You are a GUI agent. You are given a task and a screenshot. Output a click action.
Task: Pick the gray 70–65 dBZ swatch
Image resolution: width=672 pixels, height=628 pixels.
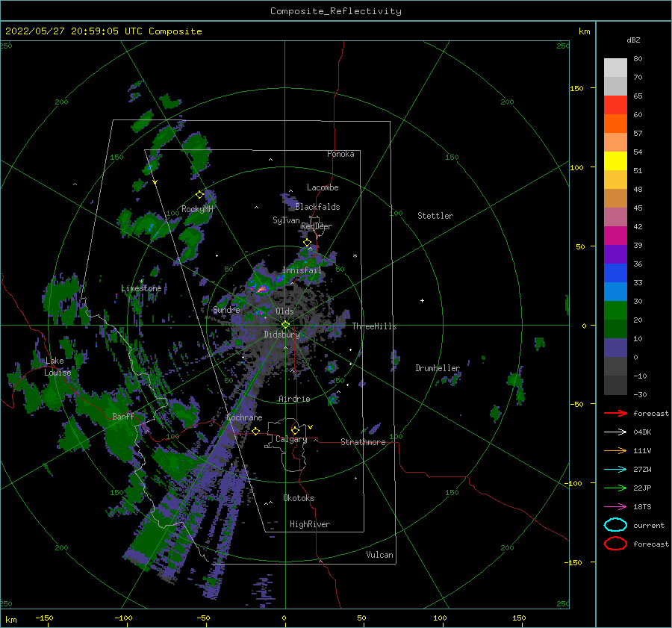click(615, 86)
